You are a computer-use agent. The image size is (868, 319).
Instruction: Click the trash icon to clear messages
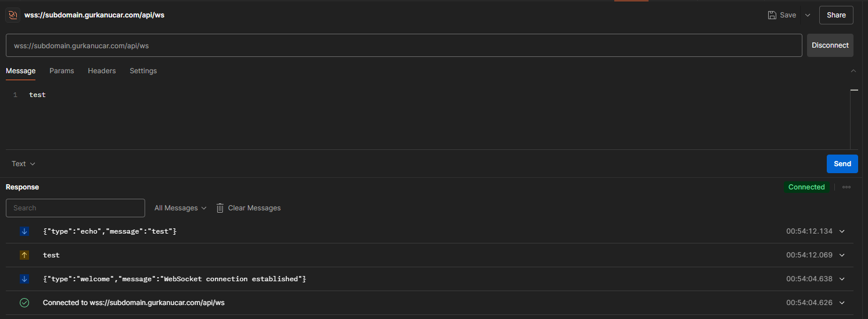(x=220, y=208)
